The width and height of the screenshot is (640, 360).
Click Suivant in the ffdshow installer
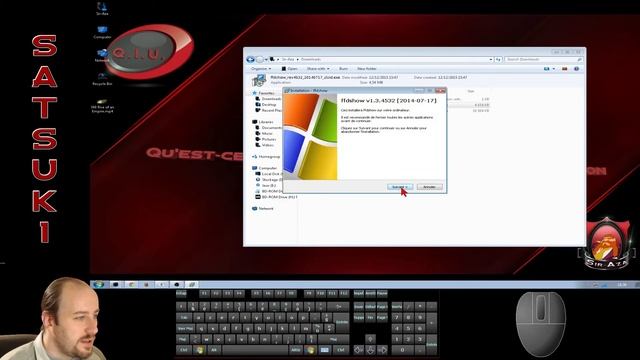point(400,187)
